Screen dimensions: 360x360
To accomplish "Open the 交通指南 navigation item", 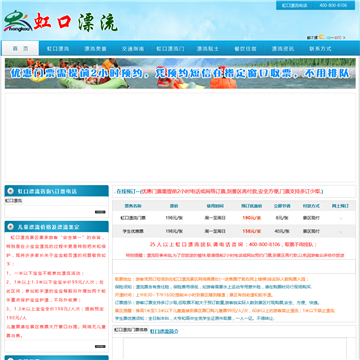I will point(133,49).
